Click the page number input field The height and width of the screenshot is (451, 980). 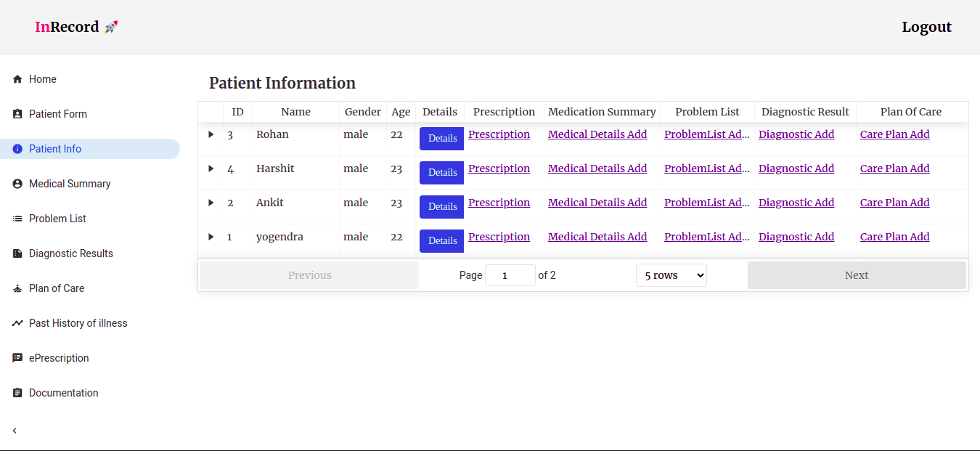pyautogui.click(x=510, y=275)
